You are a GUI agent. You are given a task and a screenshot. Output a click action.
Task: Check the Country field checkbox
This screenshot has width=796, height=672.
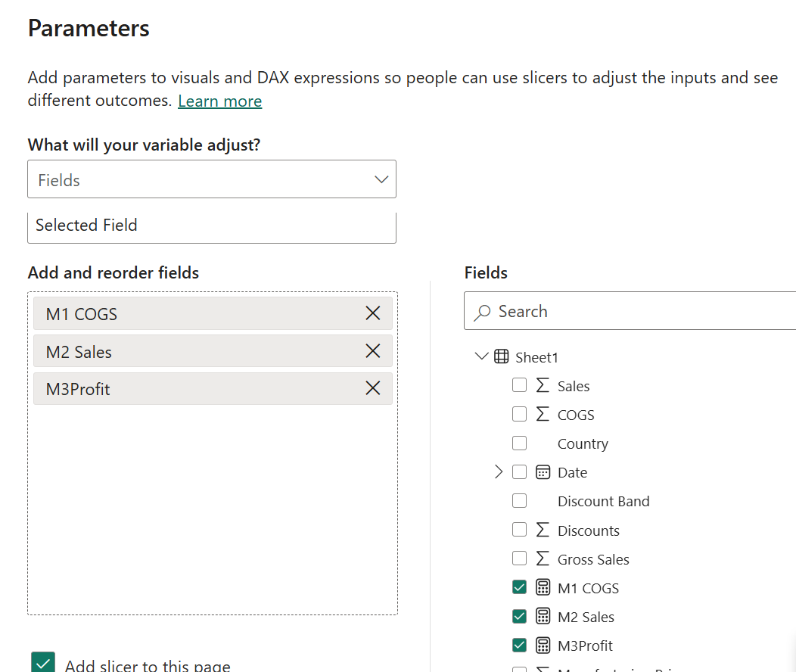tap(519, 443)
